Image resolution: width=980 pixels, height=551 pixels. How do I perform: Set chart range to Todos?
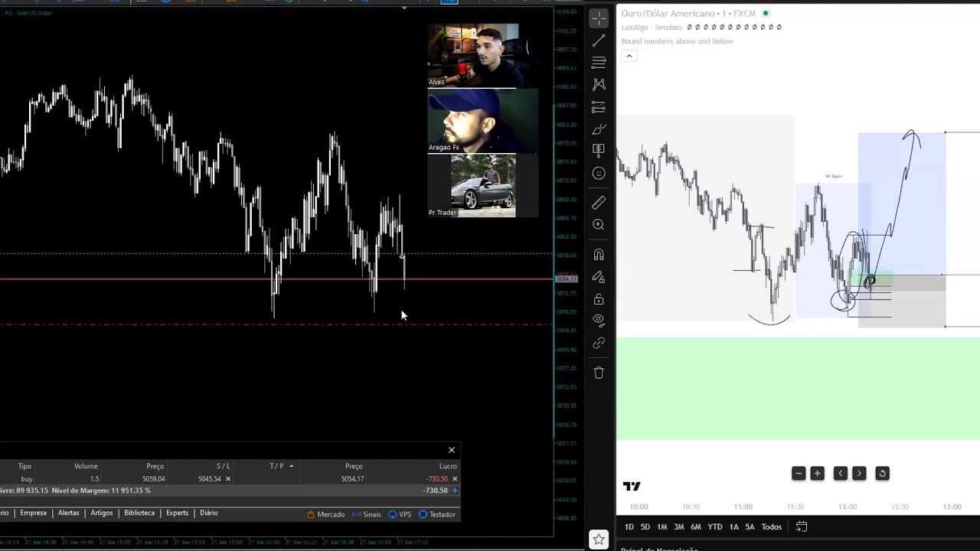(771, 527)
